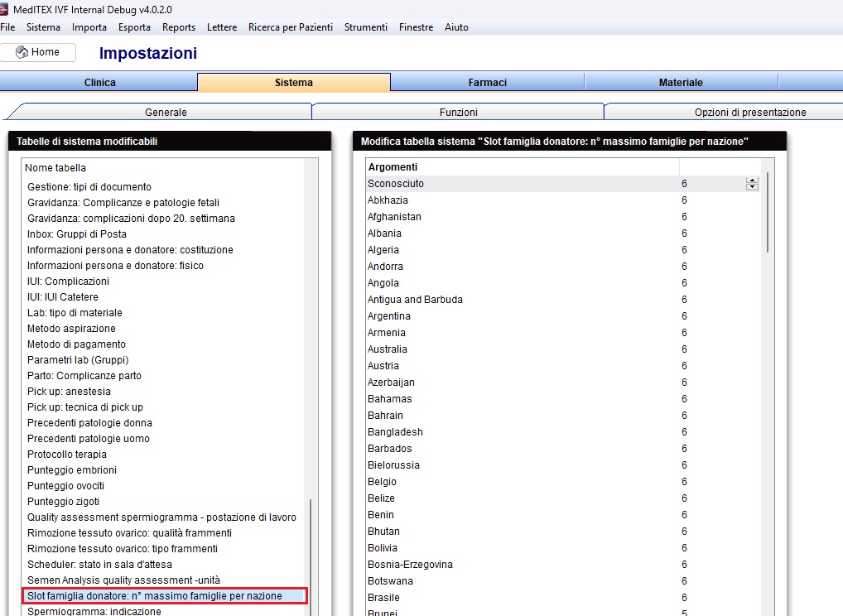Decrease the Sconosciuto value with spinner down arrow
This screenshot has width=843, height=616.
(752, 187)
